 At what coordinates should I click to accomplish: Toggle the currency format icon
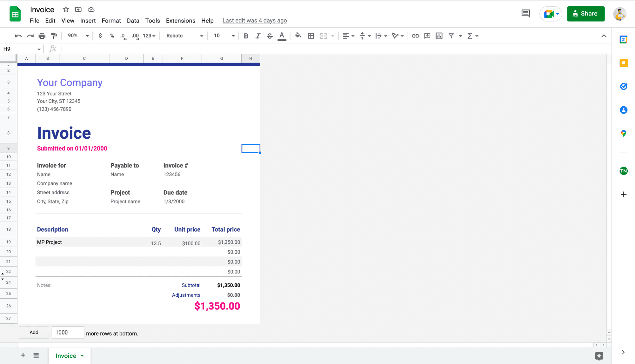coord(100,36)
